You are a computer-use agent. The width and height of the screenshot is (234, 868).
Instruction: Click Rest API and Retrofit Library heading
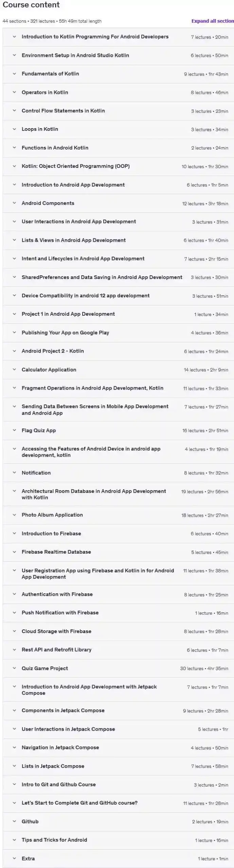click(x=56, y=650)
